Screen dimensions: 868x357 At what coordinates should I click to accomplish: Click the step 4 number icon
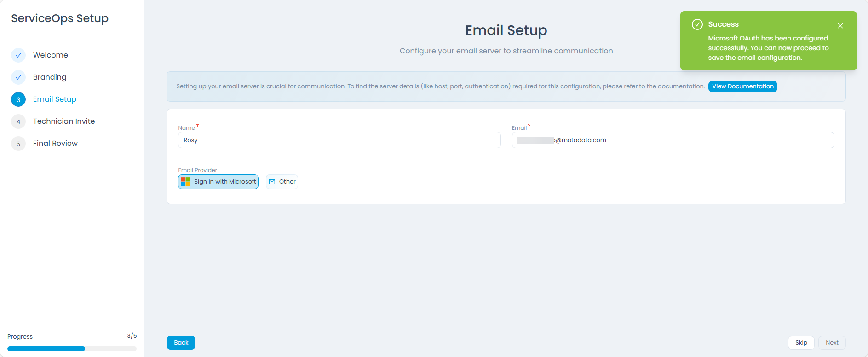click(18, 121)
